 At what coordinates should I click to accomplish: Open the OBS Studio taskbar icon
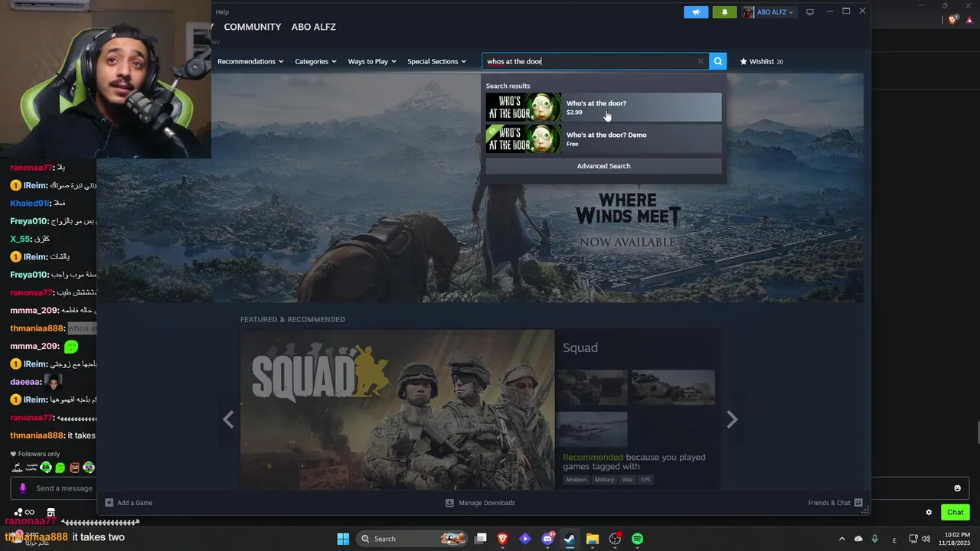click(615, 539)
